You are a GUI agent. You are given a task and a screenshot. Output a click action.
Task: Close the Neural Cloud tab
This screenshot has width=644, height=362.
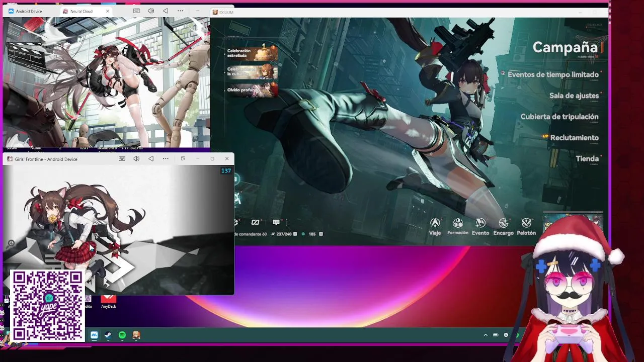(108, 11)
